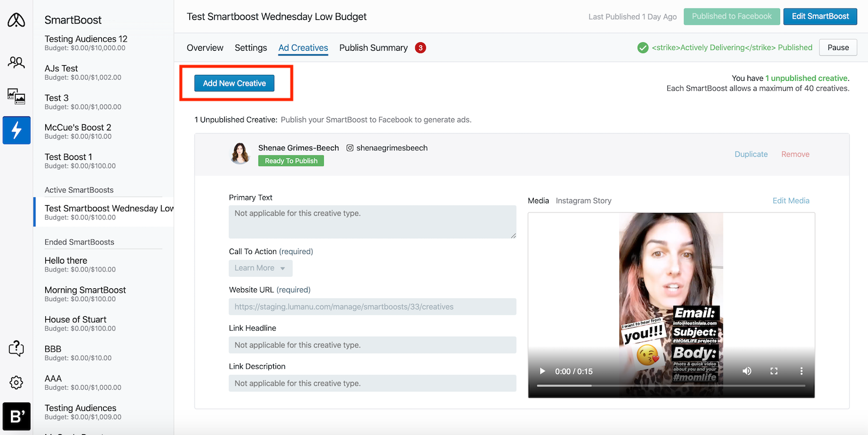Viewport: 868px width, 435px height.
Task: Select the SmartBoost lightning bolt icon
Action: pos(16,130)
